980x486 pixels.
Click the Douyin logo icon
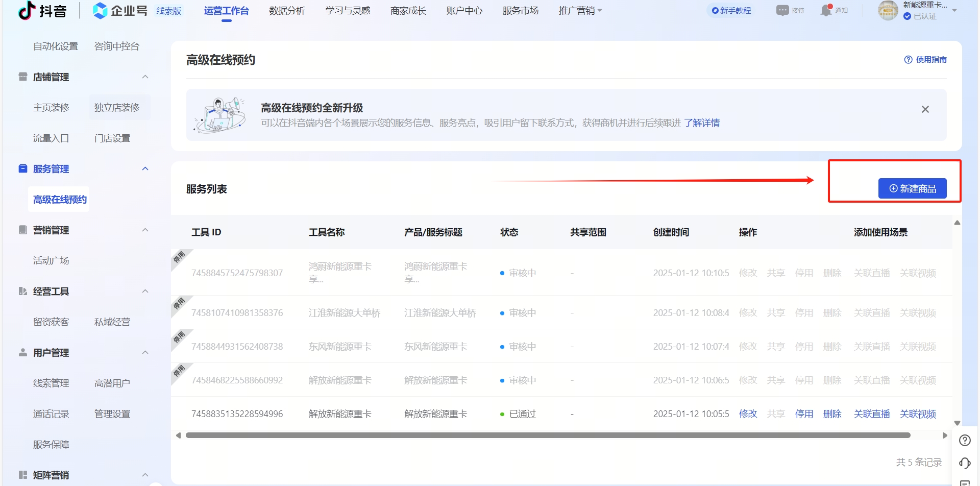point(27,10)
